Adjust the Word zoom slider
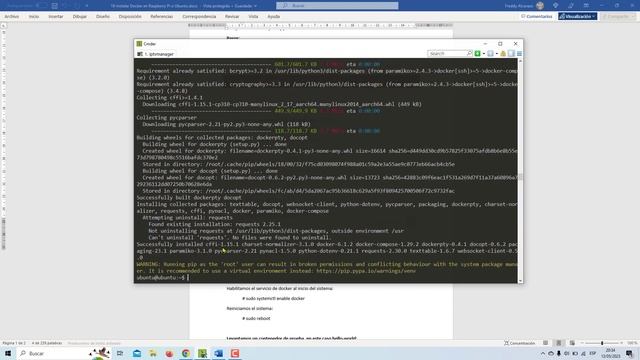This screenshot has width=640, height=360. [602, 343]
